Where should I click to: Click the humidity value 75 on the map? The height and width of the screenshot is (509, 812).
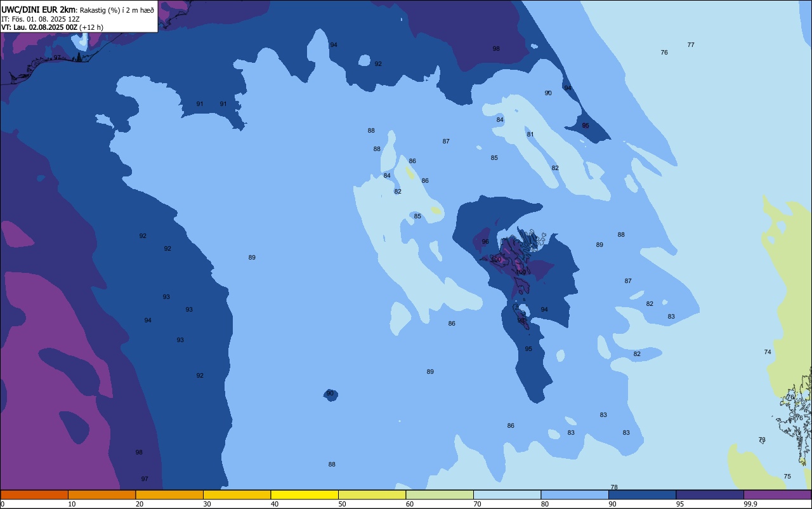click(787, 477)
